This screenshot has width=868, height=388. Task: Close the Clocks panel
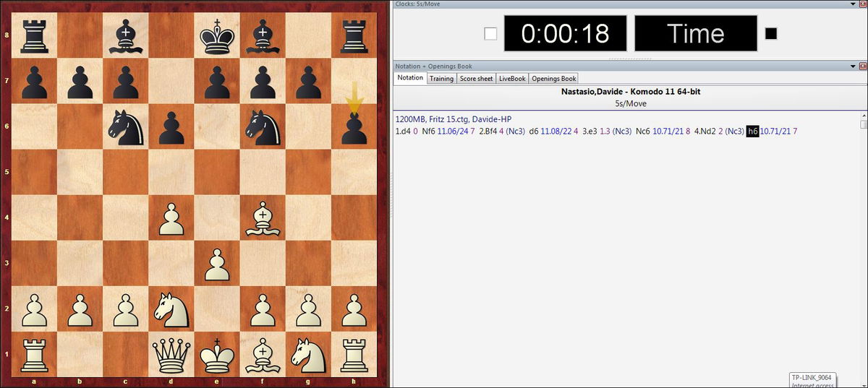(862, 4)
